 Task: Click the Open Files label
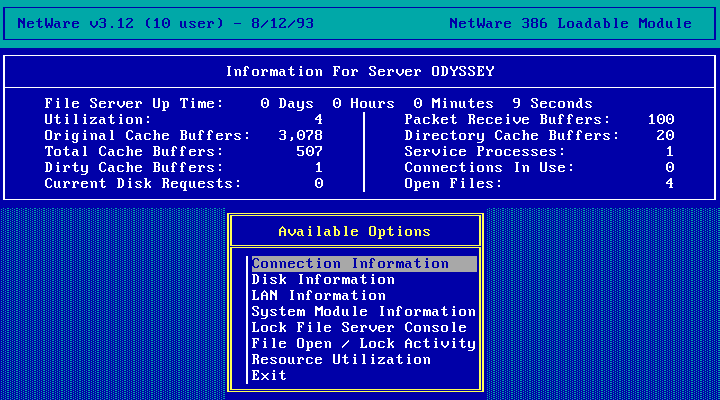tap(453, 184)
